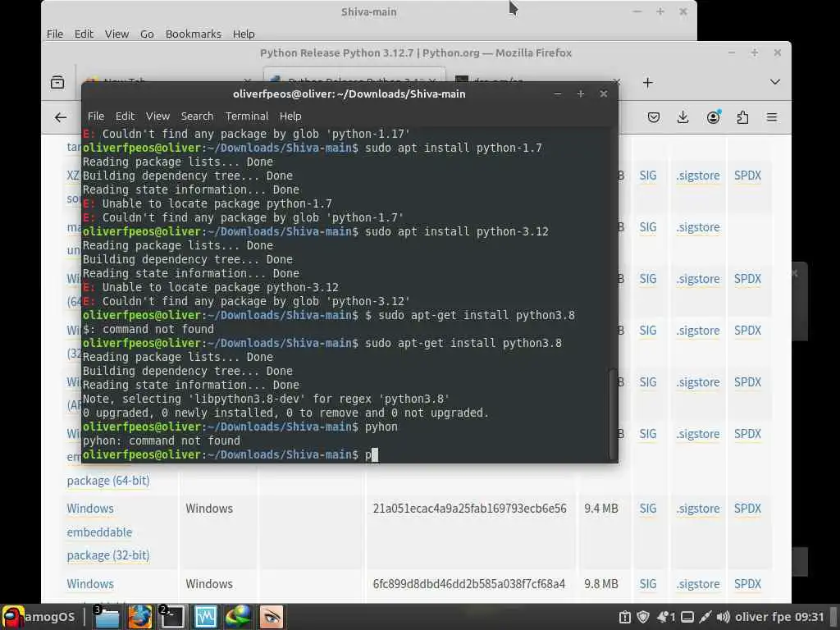Open Firefox extensions puzzle icon
The image size is (840, 630).
(742, 117)
